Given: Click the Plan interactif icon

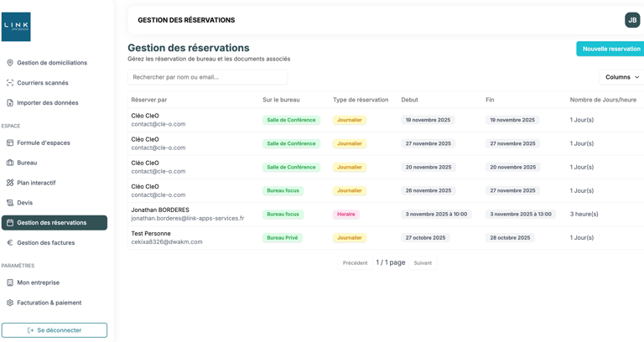Looking at the screenshot, I should pyautogui.click(x=10, y=183).
